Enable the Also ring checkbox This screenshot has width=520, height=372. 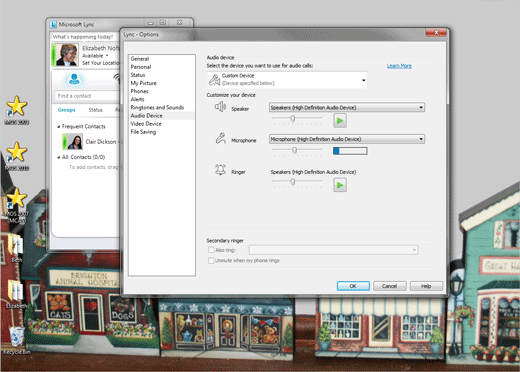click(x=211, y=250)
